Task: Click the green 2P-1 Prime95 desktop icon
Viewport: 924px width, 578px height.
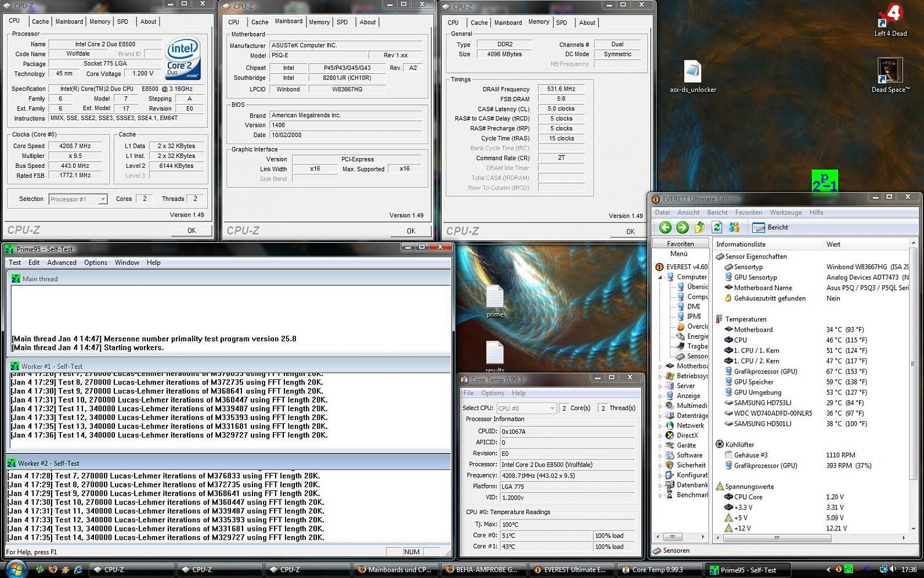Action: tap(825, 181)
